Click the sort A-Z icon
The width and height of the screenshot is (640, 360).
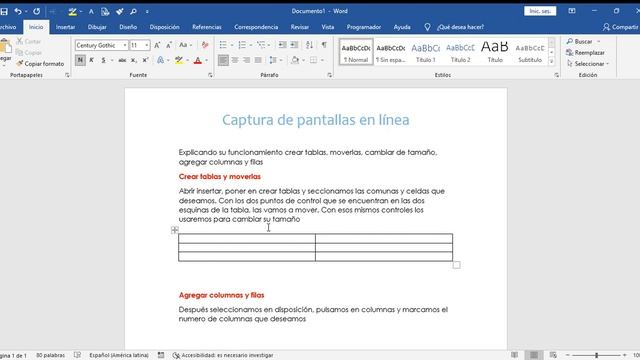309,45
